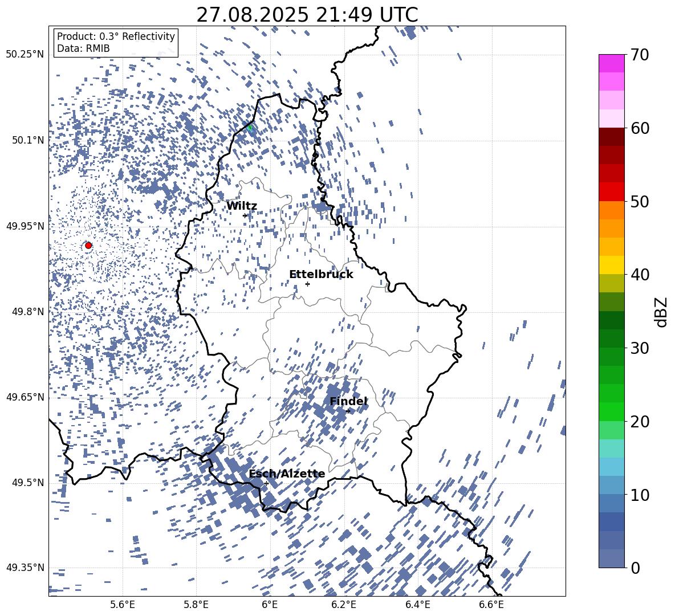Click the Esch/Alzette cross marker
The image size is (675, 616).
point(266,483)
